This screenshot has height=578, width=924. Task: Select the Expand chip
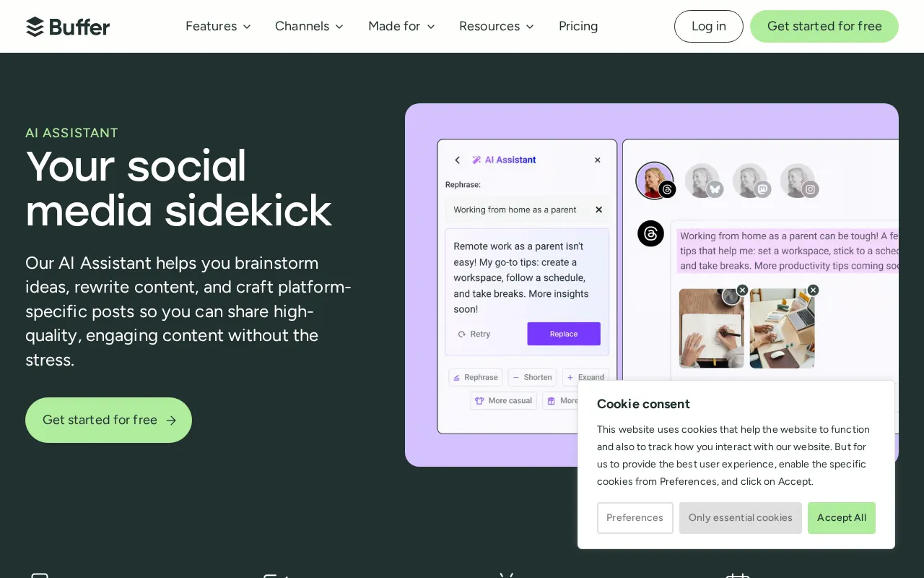(585, 377)
